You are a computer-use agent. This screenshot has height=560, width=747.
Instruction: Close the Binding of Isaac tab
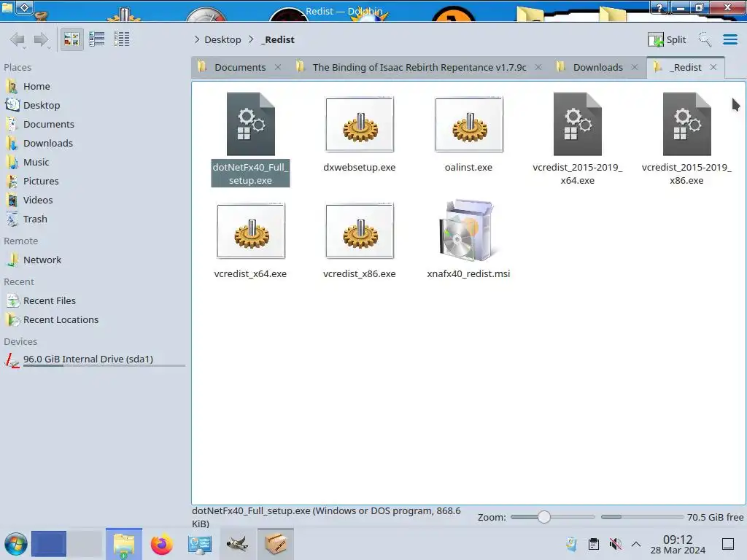coord(538,67)
